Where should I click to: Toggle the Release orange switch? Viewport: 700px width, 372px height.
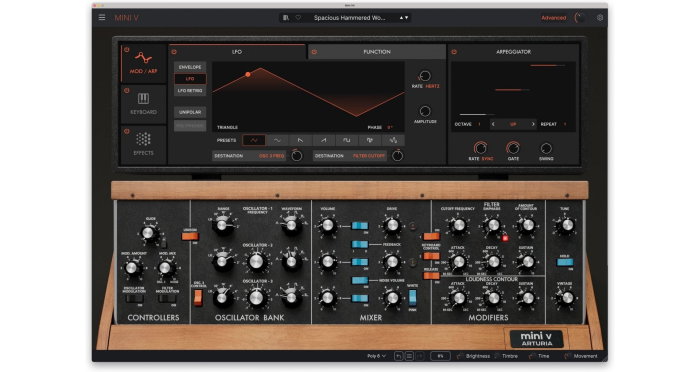tap(431, 276)
